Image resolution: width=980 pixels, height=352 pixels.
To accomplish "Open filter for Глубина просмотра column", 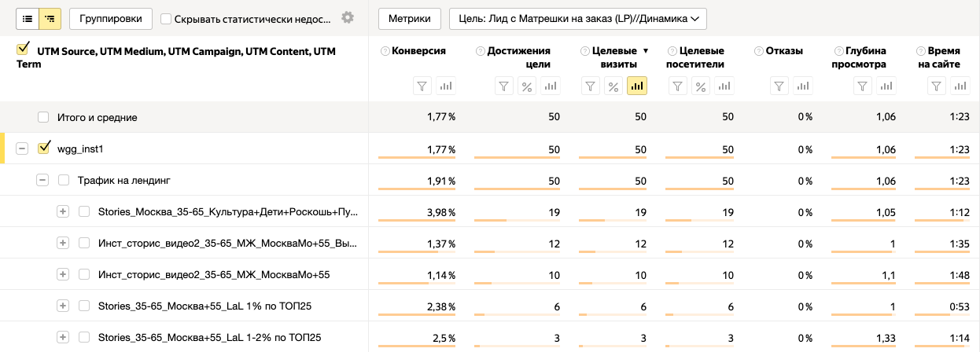I will coord(862,86).
